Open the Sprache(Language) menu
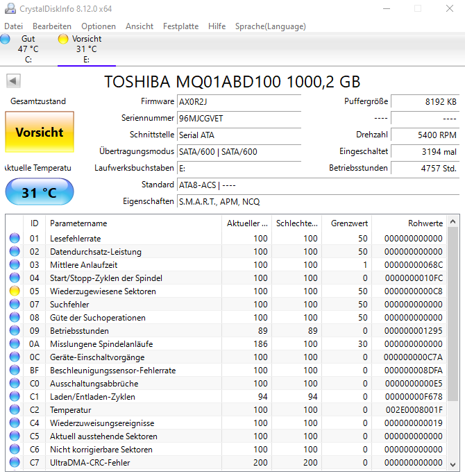465x476 pixels. [x=270, y=26]
